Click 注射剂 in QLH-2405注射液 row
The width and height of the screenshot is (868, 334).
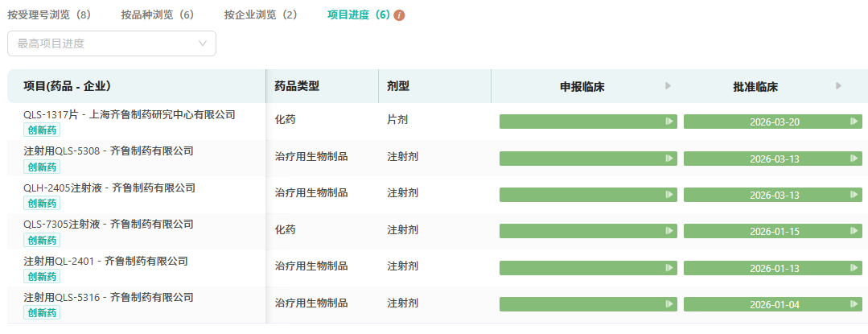tap(402, 193)
